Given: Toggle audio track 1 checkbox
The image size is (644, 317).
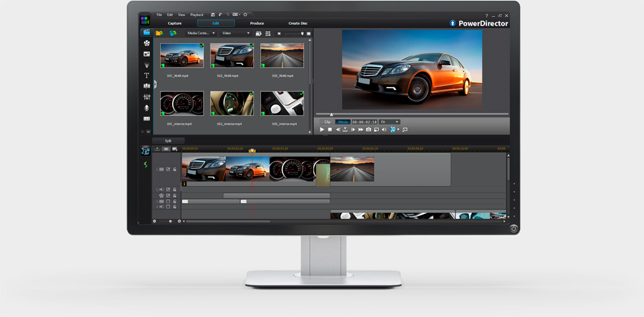Looking at the screenshot, I should click(x=168, y=190).
